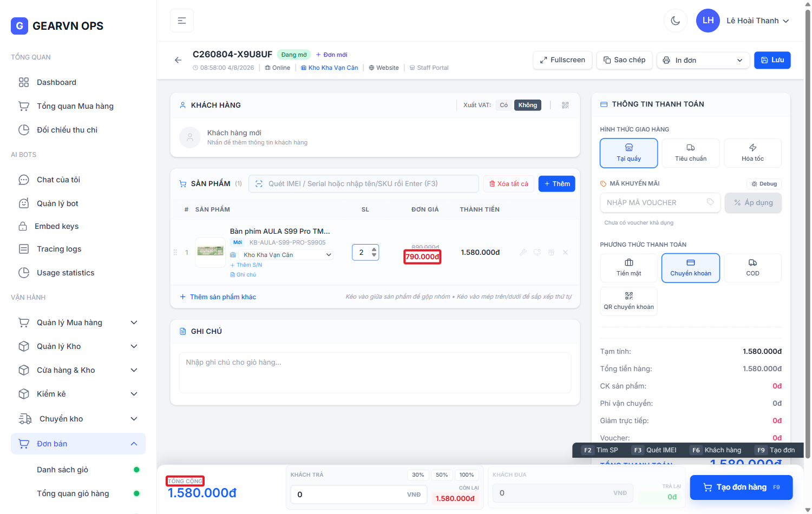The width and height of the screenshot is (812, 514).
Task: Set Xuất VAT to Có
Action: [503, 105]
